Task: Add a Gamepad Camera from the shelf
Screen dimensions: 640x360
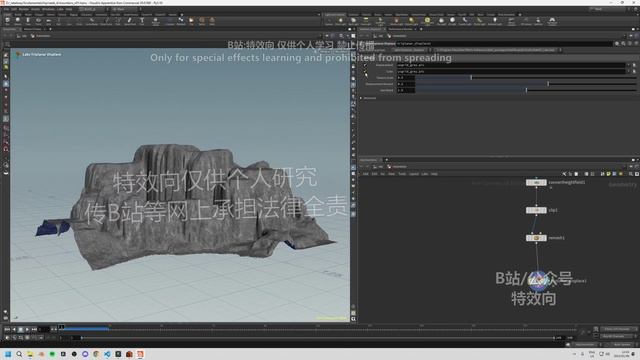Action: 552,21
